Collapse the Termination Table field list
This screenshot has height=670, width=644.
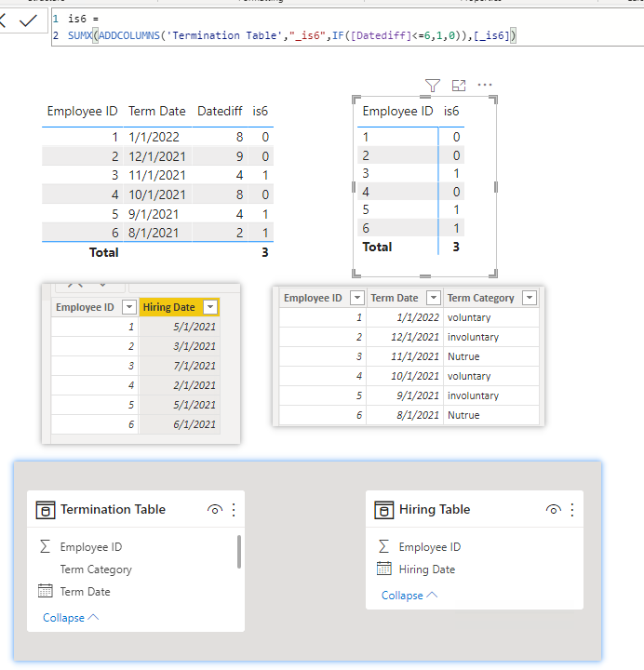[x=71, y=618]
